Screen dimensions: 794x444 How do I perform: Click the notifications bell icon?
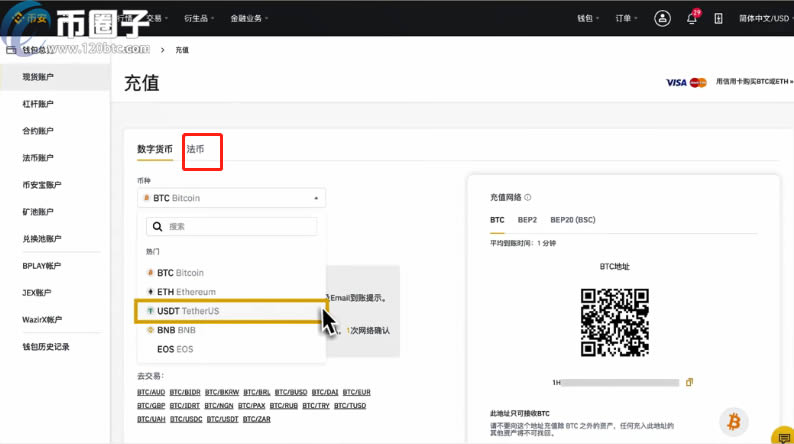pos(691,18)
